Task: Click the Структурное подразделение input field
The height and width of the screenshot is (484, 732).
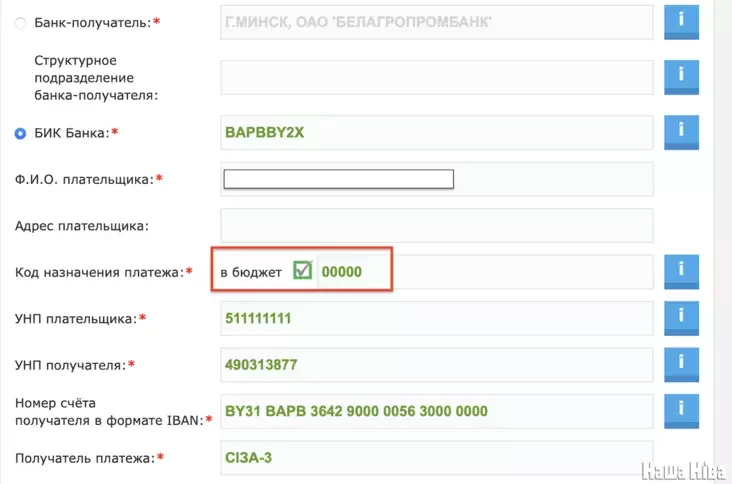Action: 436,78
